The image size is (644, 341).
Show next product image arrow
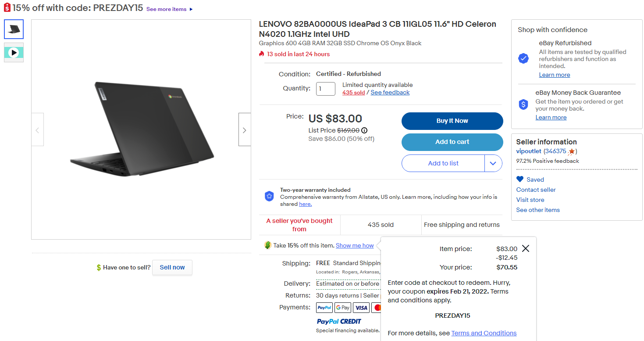245,130
